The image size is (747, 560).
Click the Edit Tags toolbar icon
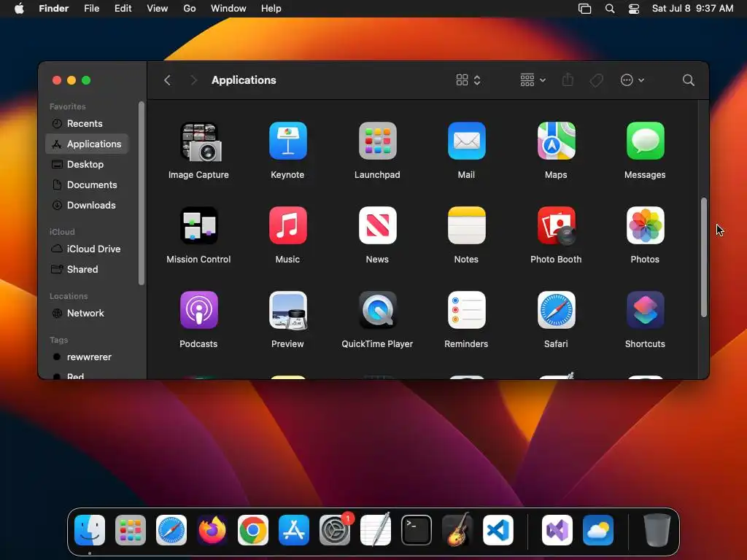596,80
